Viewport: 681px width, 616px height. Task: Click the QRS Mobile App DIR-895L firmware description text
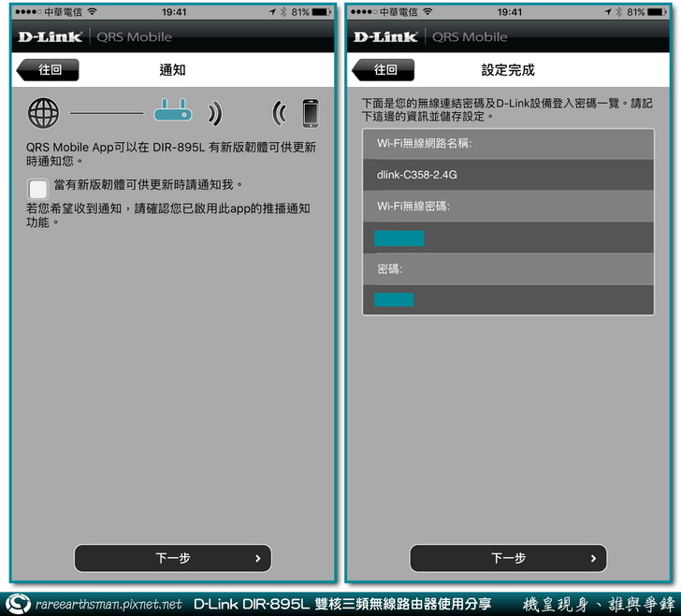pos(170,154)
